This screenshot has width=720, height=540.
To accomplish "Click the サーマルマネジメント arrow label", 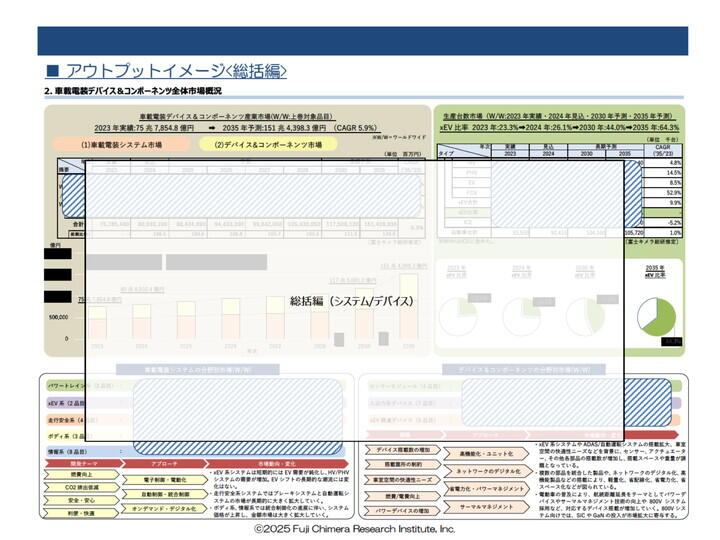I will point(487,507).
